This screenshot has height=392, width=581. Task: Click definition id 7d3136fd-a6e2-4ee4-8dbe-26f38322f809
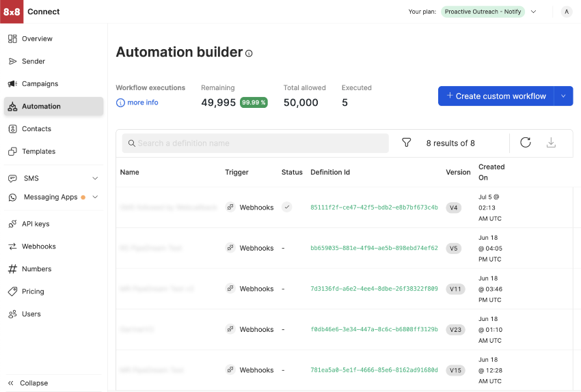coord(375,289)
